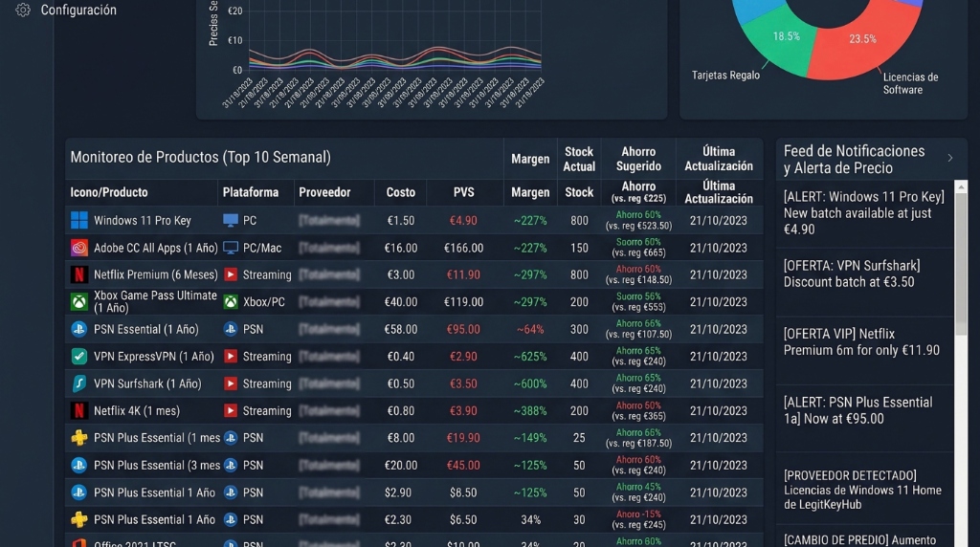Click the €19.90 PVS cell
The image size is (980, 547).
[x=463, y=438]
